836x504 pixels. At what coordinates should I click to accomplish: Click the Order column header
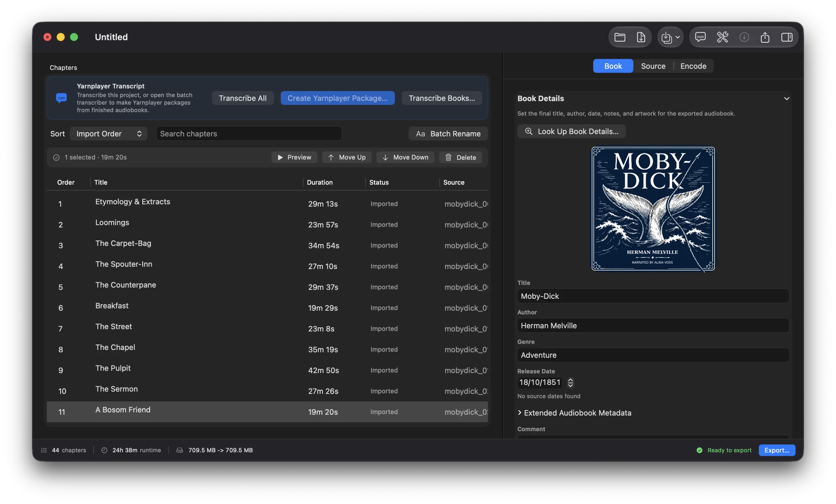coord(66,182)
